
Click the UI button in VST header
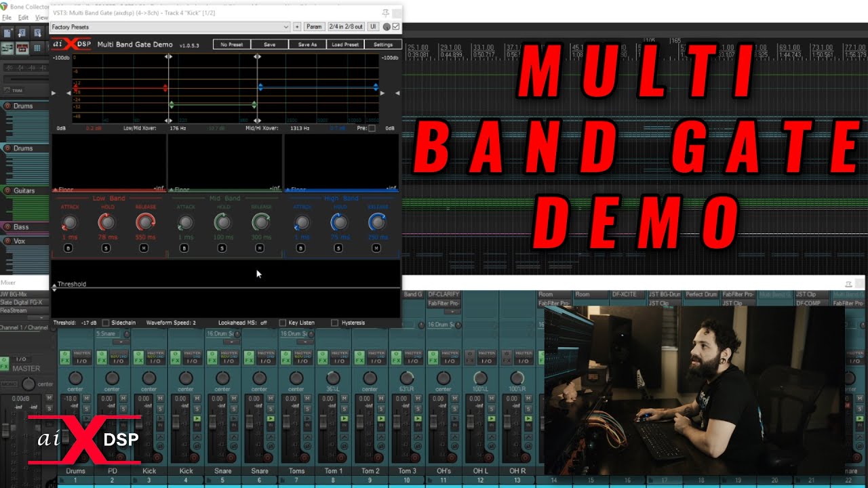(373, 26)
